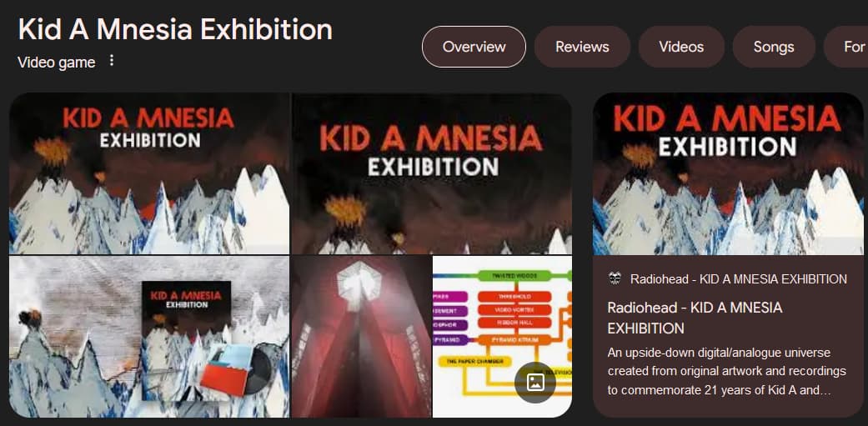Click the Video game subtitle label
The width and height of the screenshot is (868, 426).
click(57, 62)
